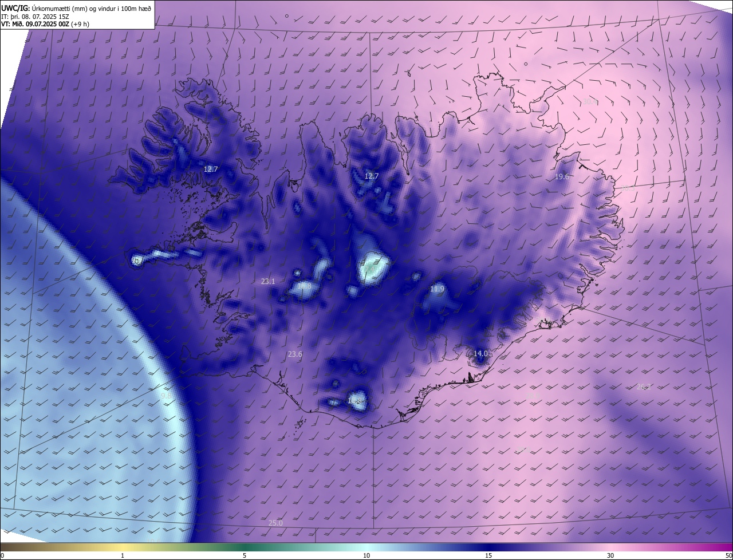Screen dimensions: 733x560
Task: Click the 10 tick label on the color scale
Action: pos(366,555)
